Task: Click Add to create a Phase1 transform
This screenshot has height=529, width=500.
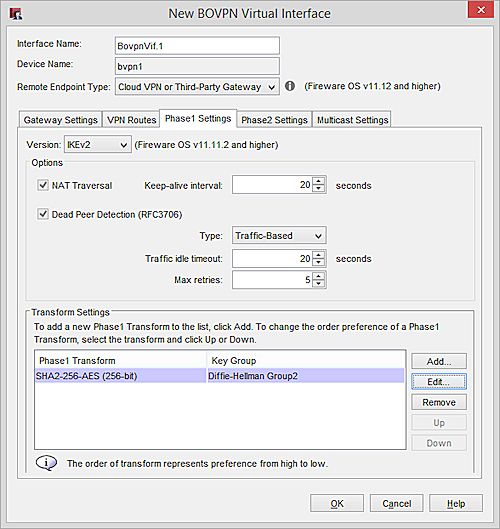Action: (x=439, y=361)
